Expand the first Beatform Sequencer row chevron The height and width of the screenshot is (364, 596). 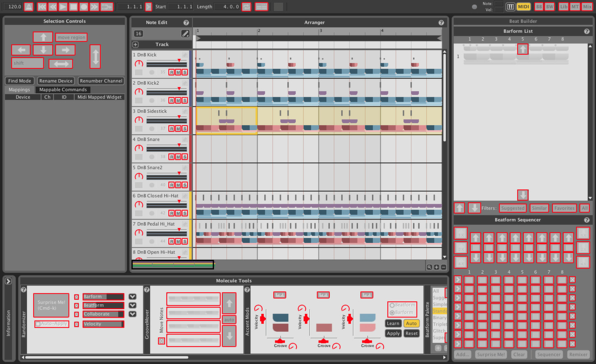click(457, 280)
